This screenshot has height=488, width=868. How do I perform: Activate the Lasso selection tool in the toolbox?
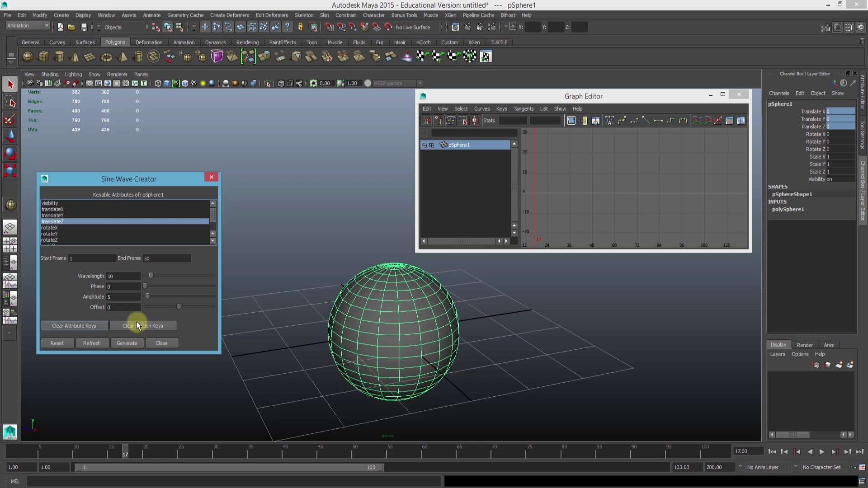click(10, 101)
